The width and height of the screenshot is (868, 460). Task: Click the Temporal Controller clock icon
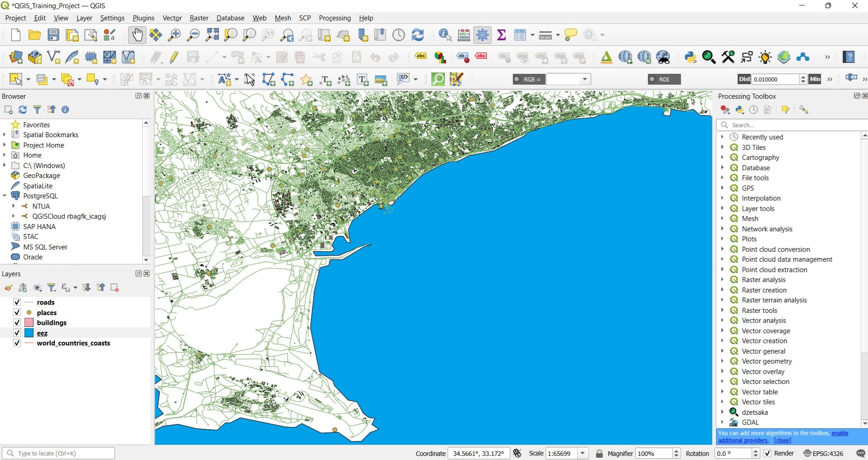click(x=399, y=35)
